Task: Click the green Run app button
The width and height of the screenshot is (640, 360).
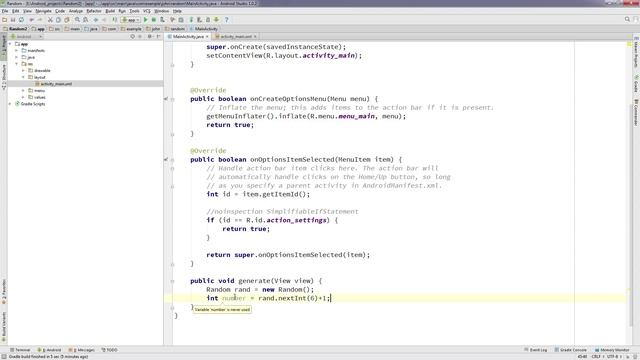Action: tap(146, 20)
